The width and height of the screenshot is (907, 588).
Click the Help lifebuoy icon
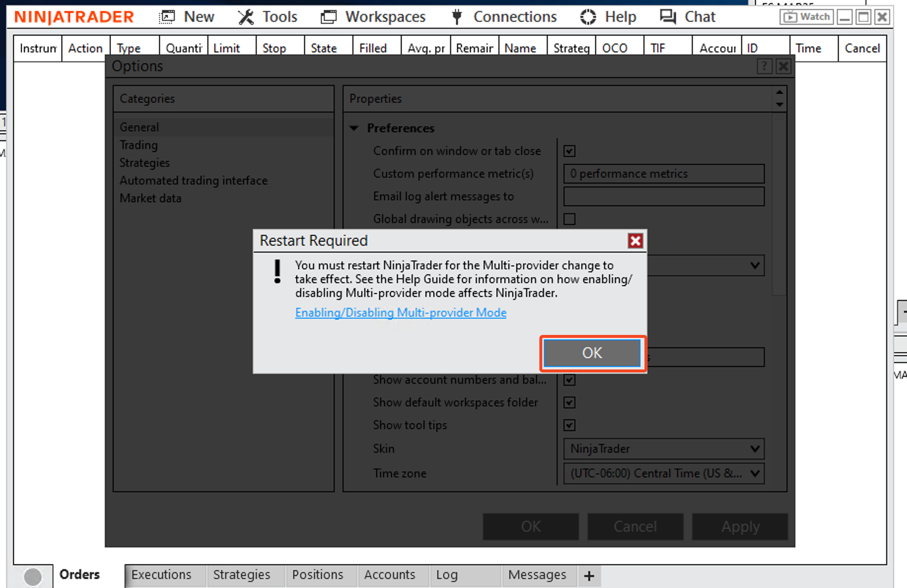(588, 17)
